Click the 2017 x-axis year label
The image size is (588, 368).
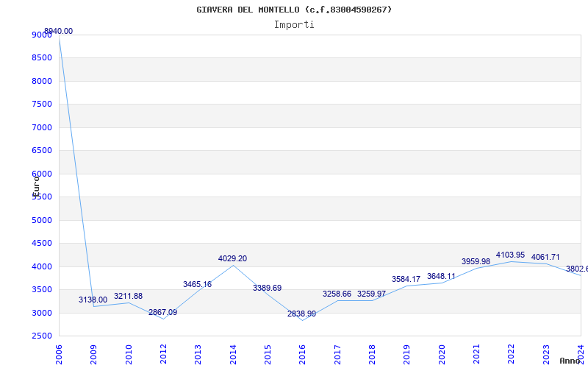coord(337,355)
